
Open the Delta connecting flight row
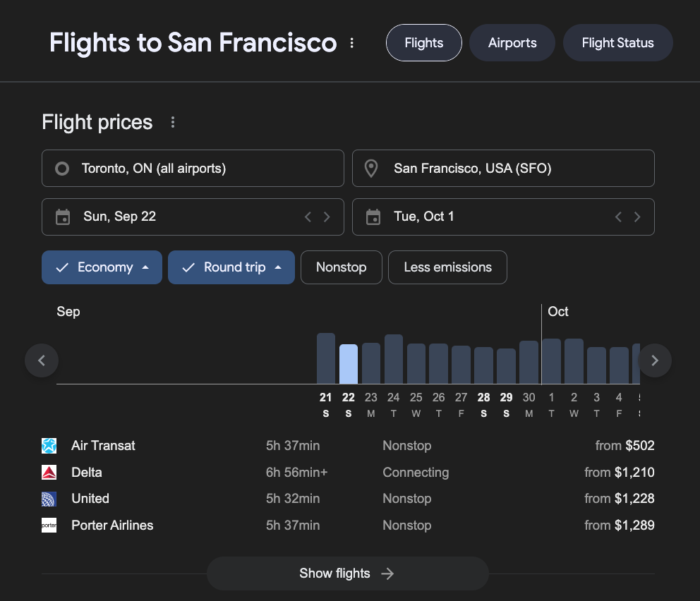click(348, 472)
